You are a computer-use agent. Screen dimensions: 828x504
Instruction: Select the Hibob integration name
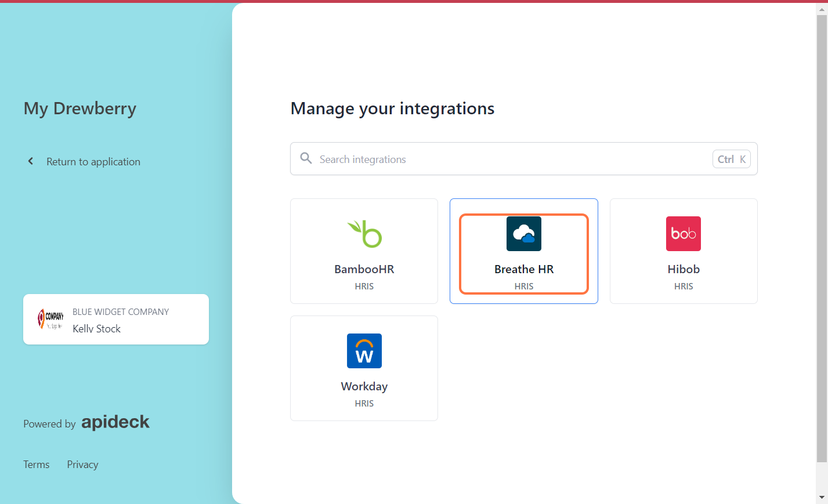click(684, 269)
